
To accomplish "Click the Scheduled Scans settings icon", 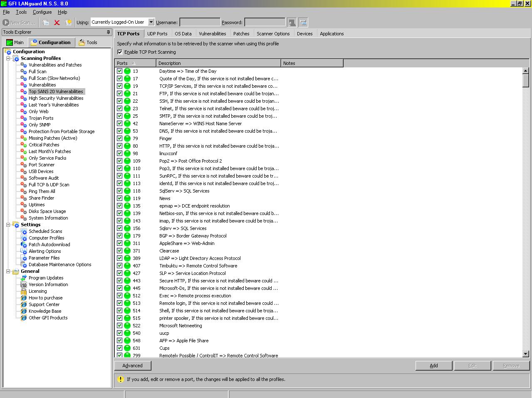I will pyautogui.click(x=24, y=231).
